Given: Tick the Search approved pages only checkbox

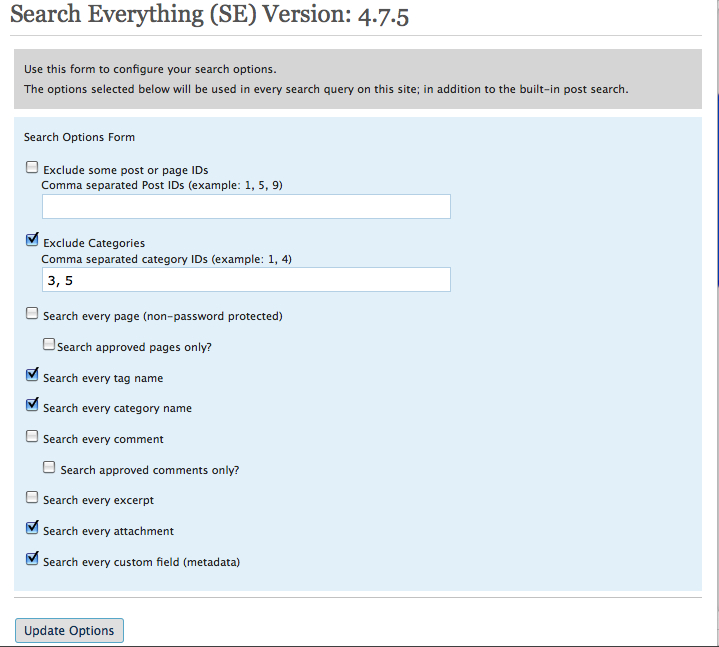Looking at the screenshot, I should click(x=49, y=344).
